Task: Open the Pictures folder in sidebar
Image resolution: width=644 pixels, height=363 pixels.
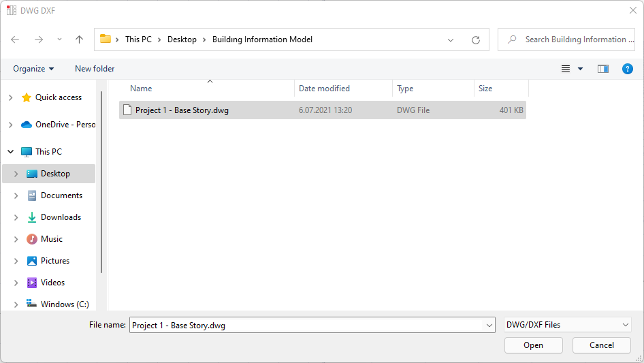Action: coord(55,261)
